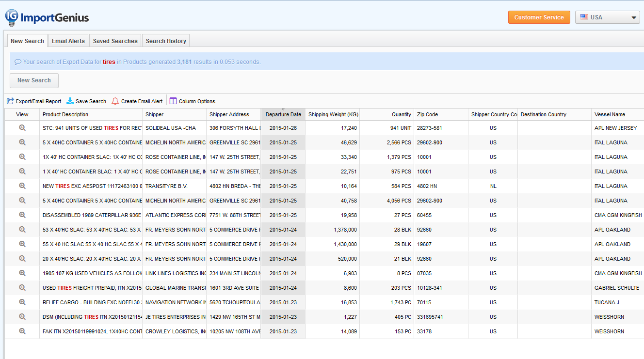Sort by Shipping Weight (KG) column header

333,115
